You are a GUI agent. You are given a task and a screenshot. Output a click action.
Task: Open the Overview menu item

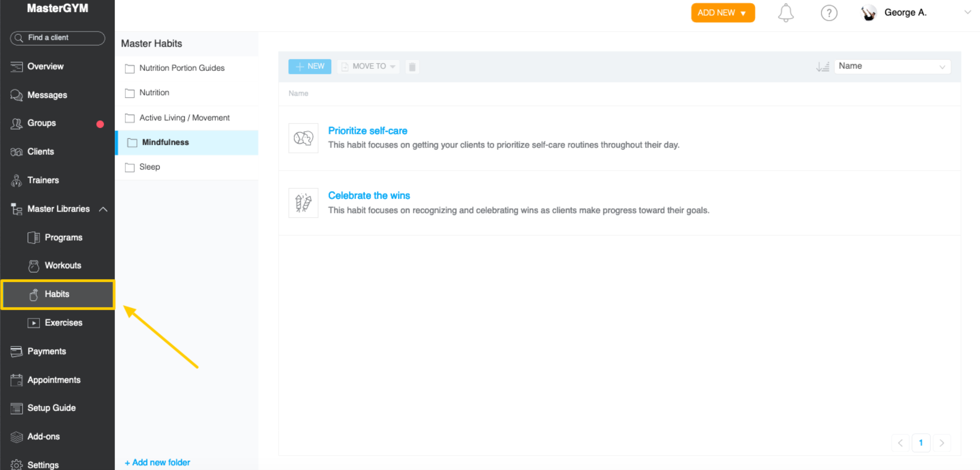coord(46,66)
